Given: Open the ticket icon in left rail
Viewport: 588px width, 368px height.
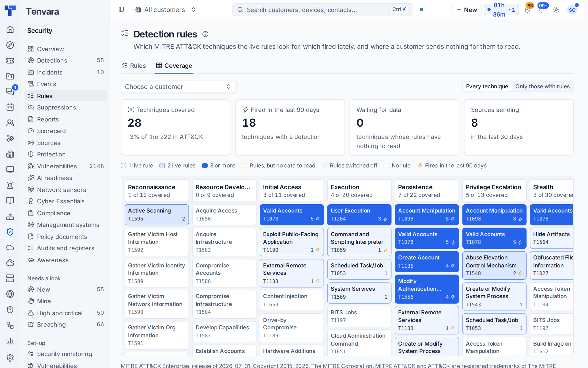Looking at the screenshot, I should pyautogui.click(x=10, y=61).
